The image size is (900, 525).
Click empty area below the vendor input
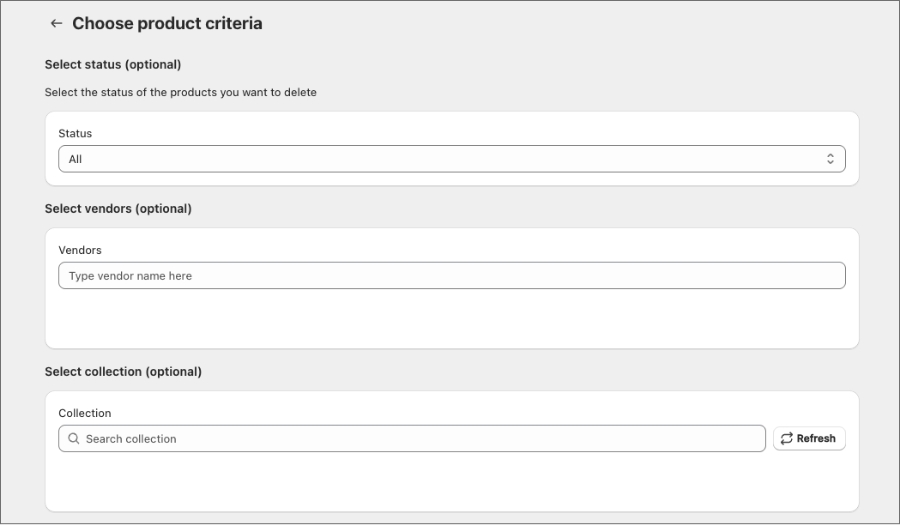[x=450, y=320]
